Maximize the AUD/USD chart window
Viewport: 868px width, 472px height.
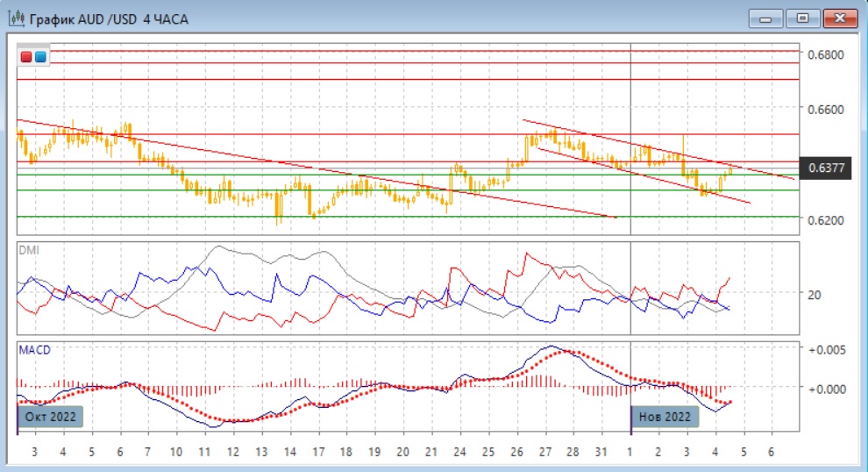click(x=801, y=18)
